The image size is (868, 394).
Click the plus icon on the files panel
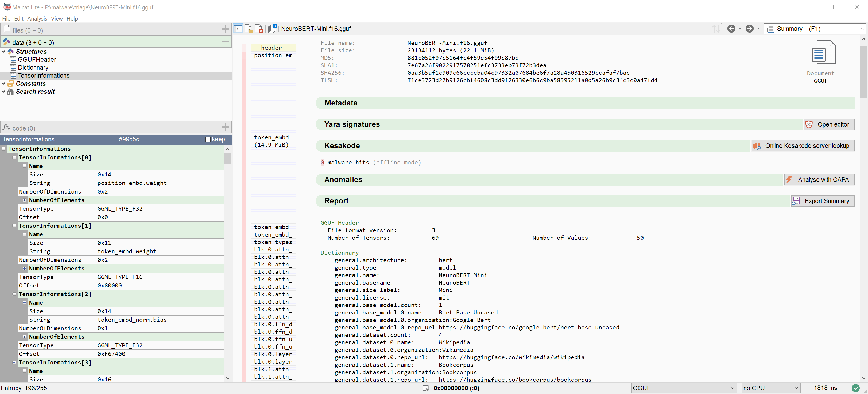(226, 29)
